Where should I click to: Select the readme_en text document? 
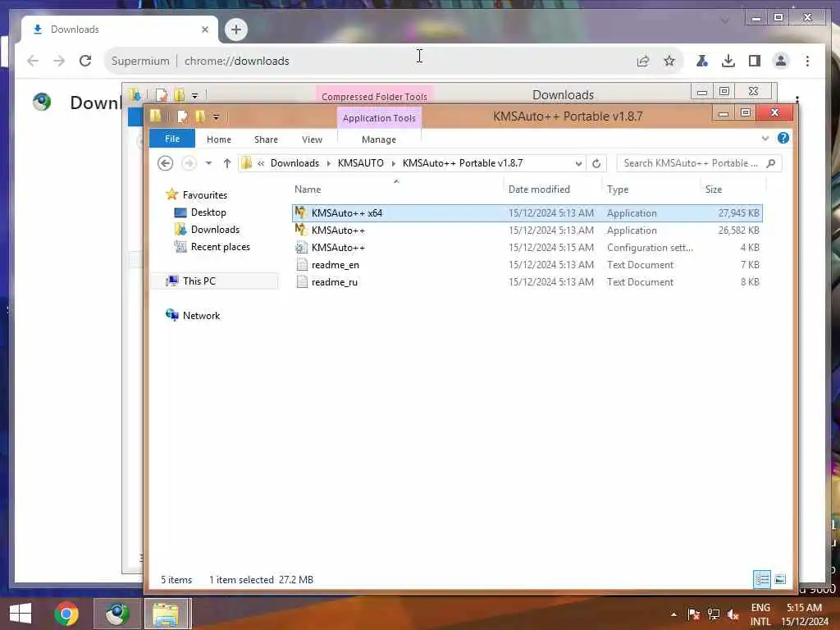tap(527, 265)
